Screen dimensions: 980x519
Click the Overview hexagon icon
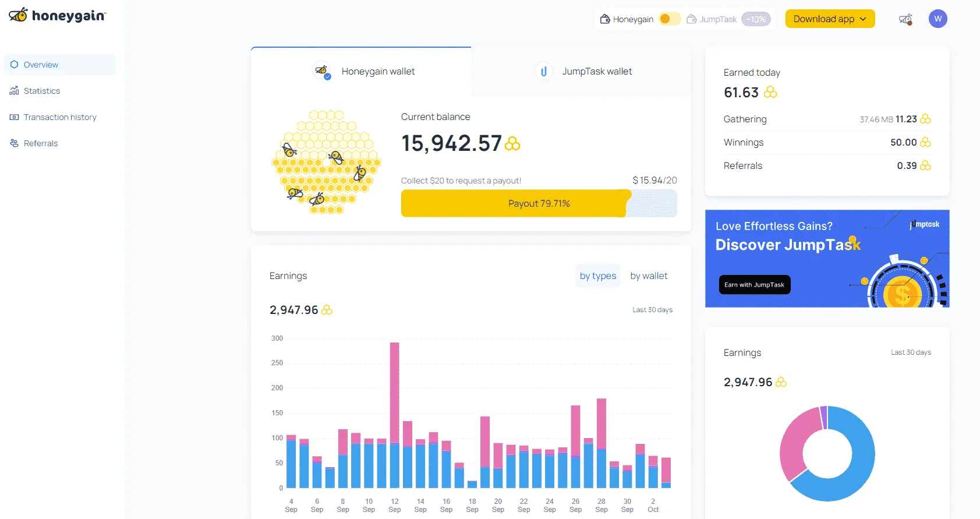[15, 65]
